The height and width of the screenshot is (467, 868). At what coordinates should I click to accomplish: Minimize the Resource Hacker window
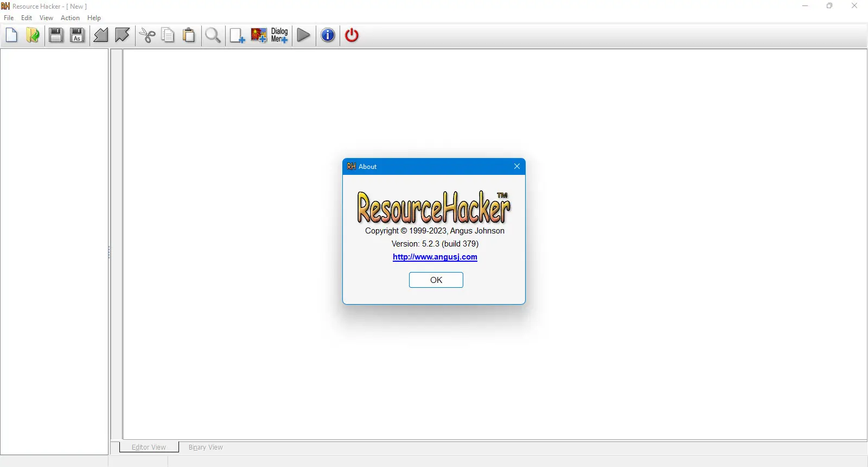tap(805, 6)
